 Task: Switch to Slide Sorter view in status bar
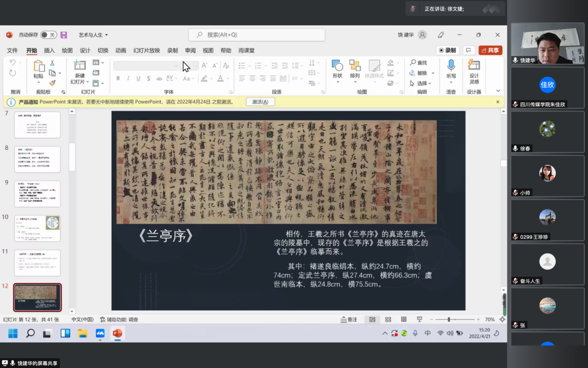pos(388,319)
